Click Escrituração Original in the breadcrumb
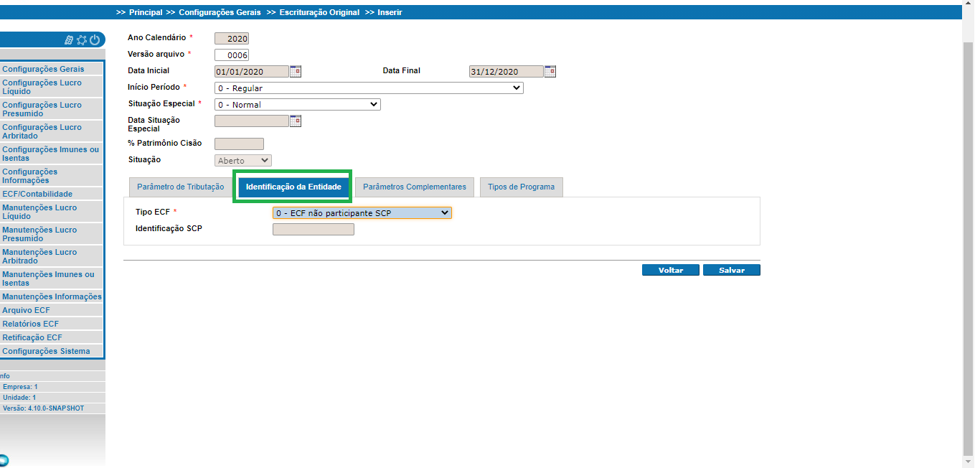This screenshot has height=468, width=980. [x=319, y=12]
